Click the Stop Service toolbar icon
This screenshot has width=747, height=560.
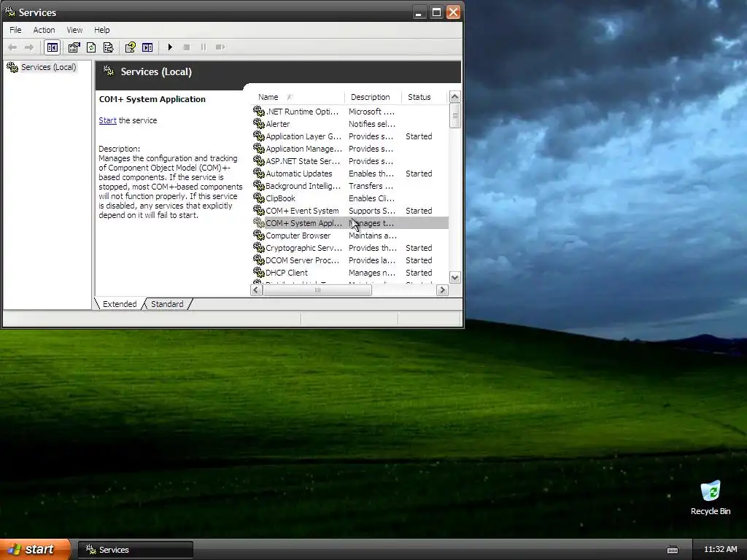click(x=187, y=47)
